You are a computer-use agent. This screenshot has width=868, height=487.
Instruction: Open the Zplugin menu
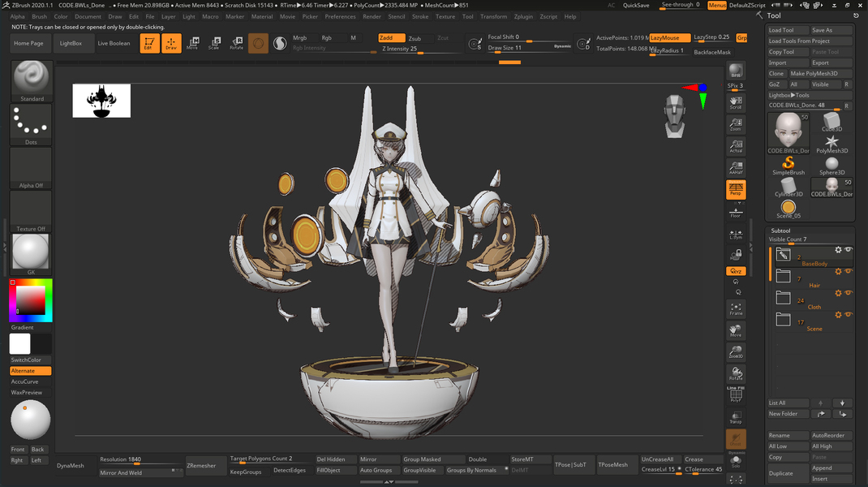(523, 16)
